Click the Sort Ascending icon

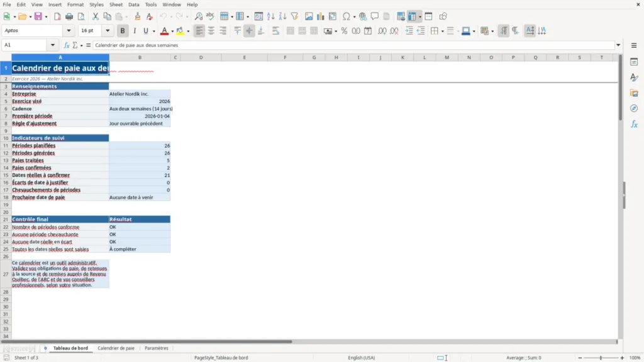(270, 16)
